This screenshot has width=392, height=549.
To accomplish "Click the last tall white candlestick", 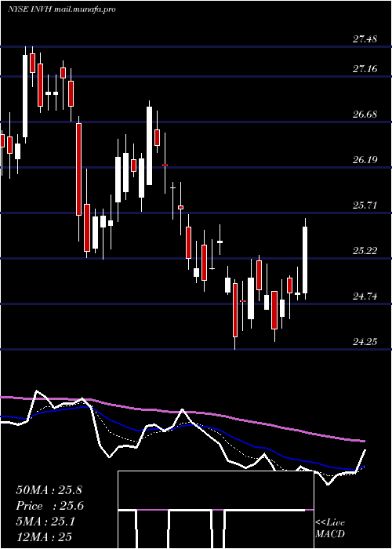I will coord(305,260).
